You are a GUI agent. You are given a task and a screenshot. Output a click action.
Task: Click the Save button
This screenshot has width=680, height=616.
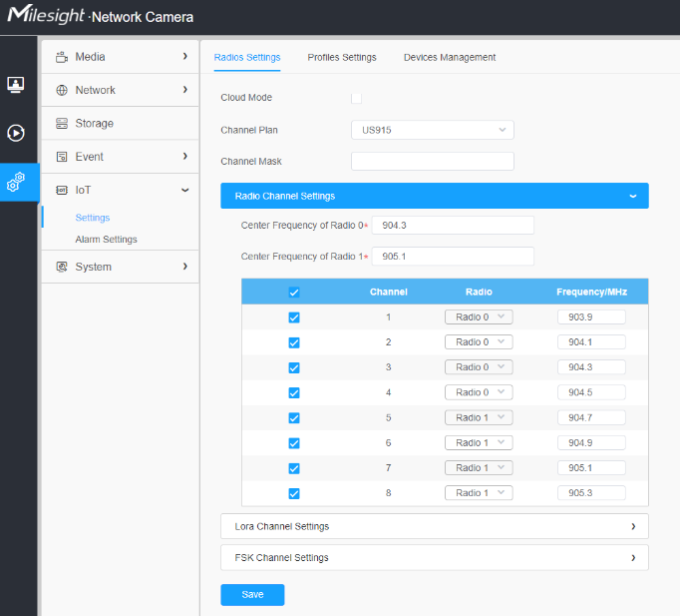[x=252, y=595]
